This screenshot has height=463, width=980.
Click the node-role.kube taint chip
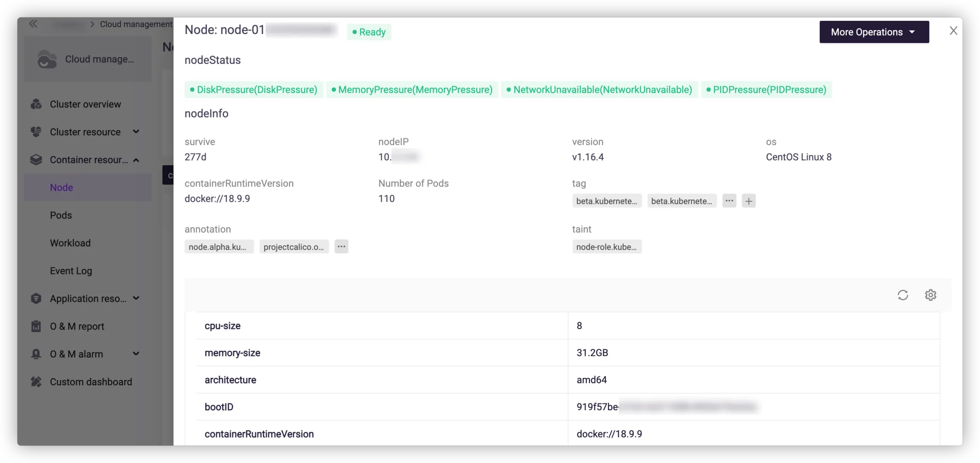(x=606, y=247)
